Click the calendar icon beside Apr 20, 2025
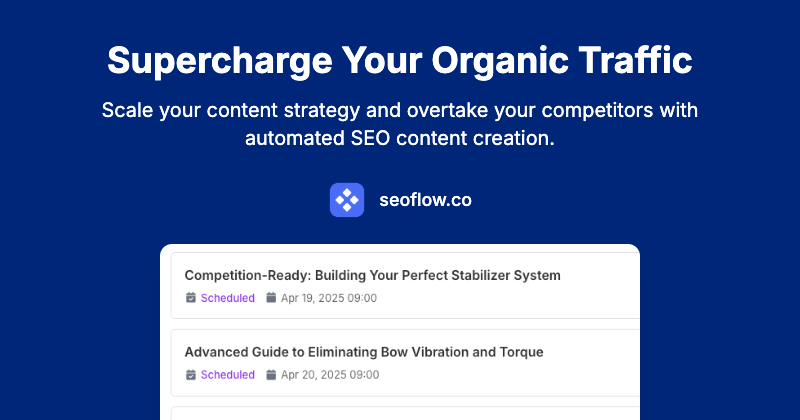 coord(271,375)
